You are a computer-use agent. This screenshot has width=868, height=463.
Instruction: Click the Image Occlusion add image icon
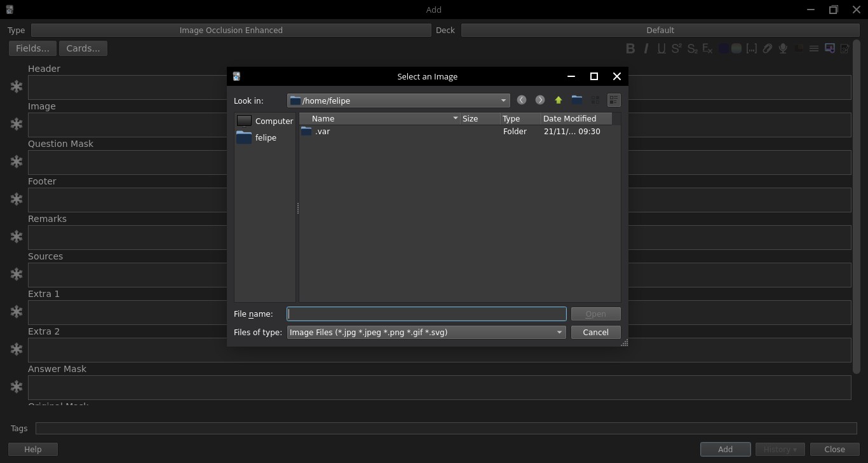829,48
